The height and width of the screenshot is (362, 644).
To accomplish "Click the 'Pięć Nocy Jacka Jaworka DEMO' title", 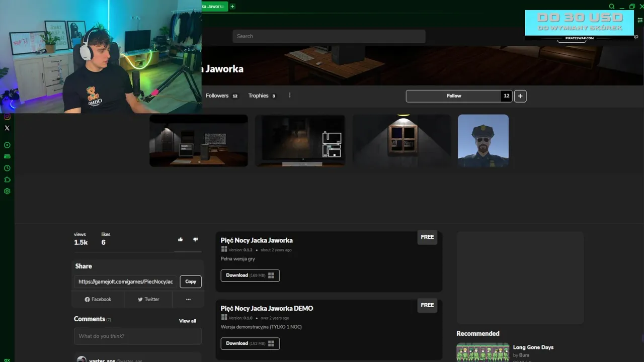I will 267,308.
